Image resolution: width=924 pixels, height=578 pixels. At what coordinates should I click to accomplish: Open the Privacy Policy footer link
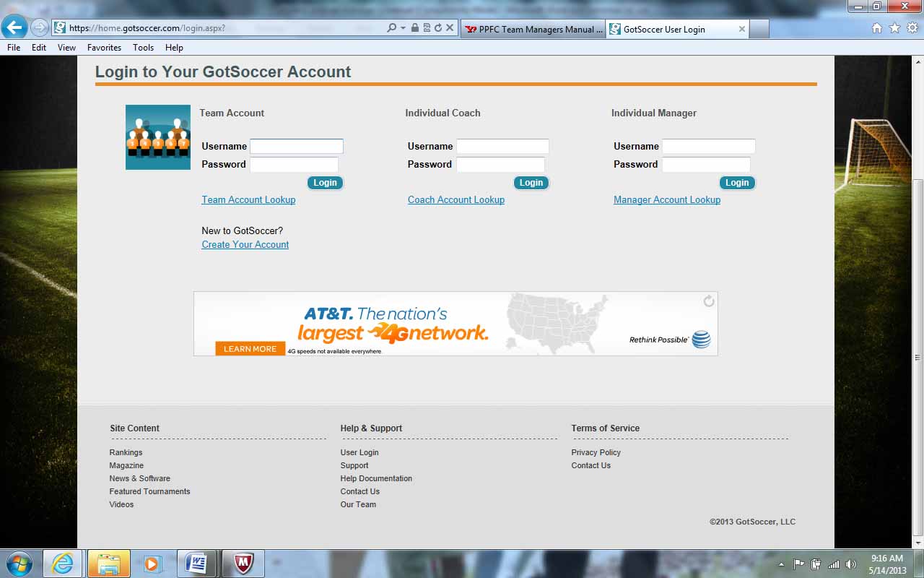[x=596, y=453]
